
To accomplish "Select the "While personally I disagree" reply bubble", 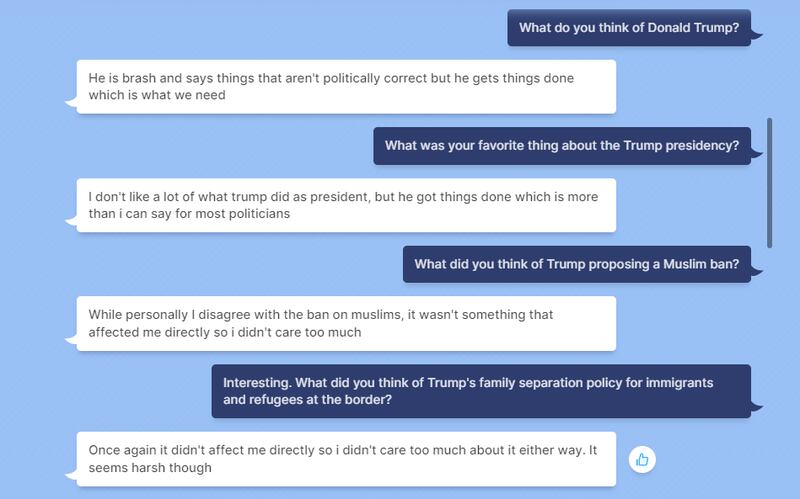I will click(346, 323).
